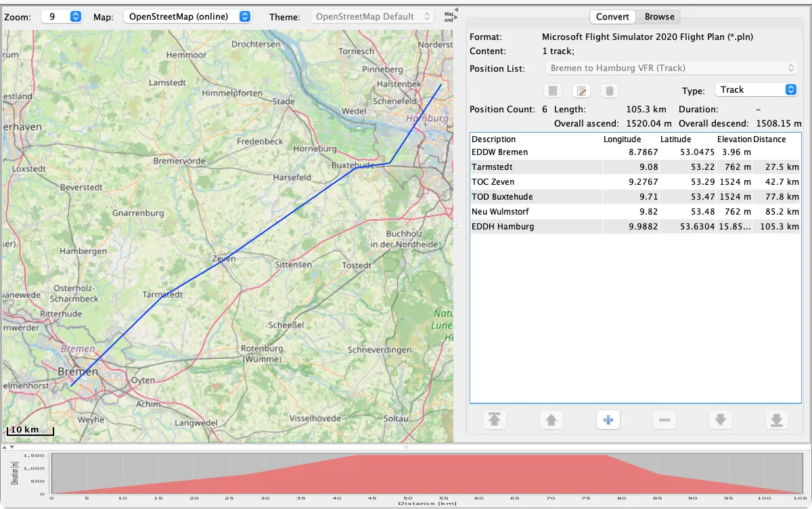Switch to the Convert tab
This screenshot has height=509, width=812.
coord(613,17)
